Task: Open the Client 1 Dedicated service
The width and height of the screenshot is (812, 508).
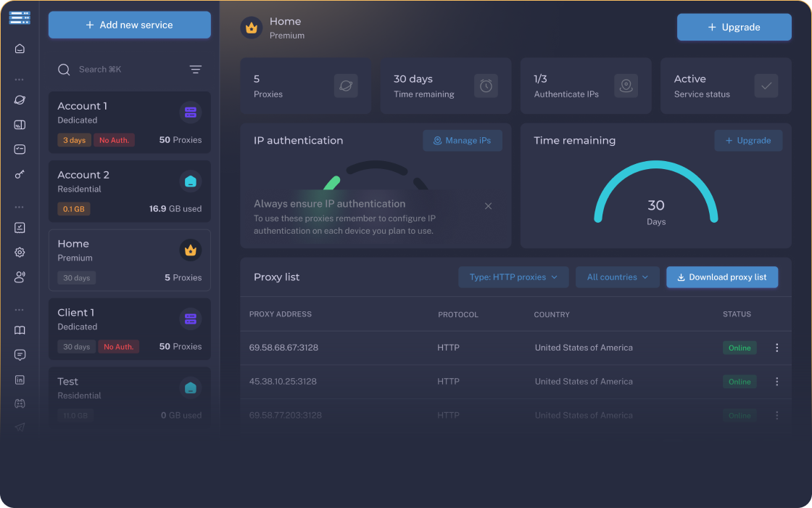Action: (x=130, y=329)
